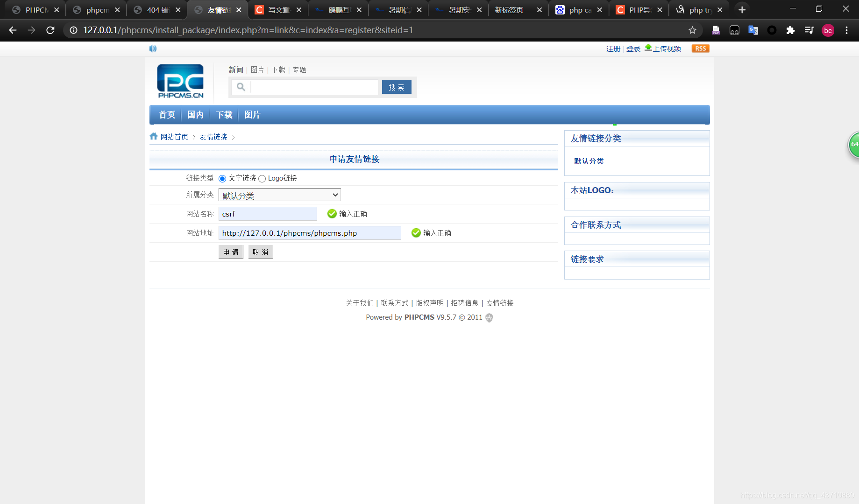Focus the 网站名称 input field
This screenshot has height=504, width=859.
[268, 214]
